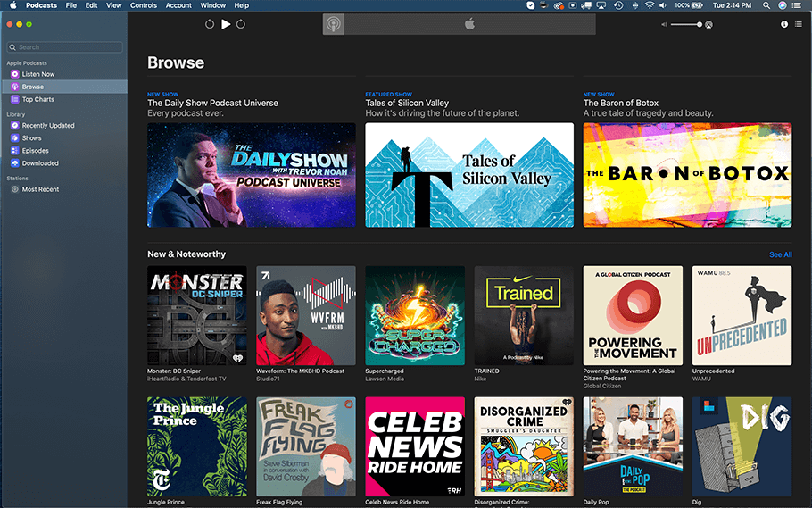Open Celeb News Ride Home artwork
This screenshot has width=812, height=508.
tap(415, 446)
